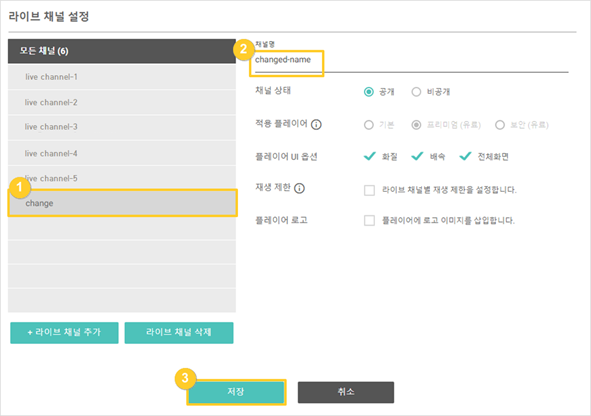Select live channel-3 in the list
591x416 pixels.
pos(122,127)
